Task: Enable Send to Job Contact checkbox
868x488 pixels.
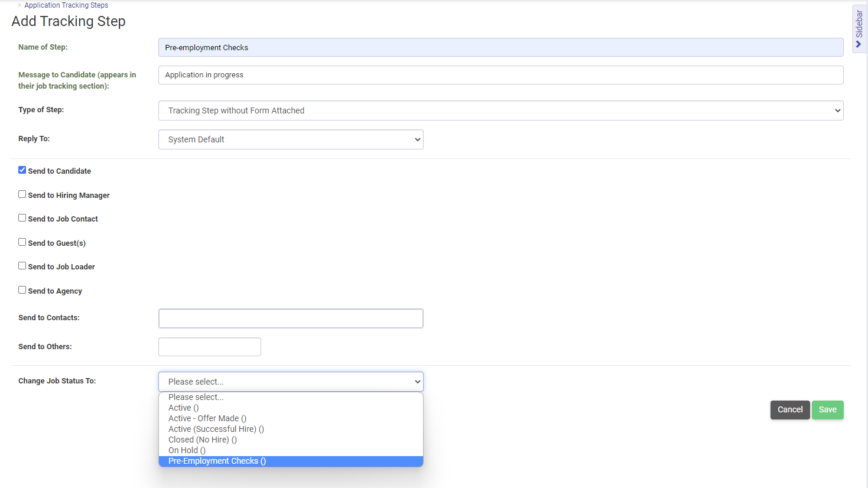Action: point(22,218)
